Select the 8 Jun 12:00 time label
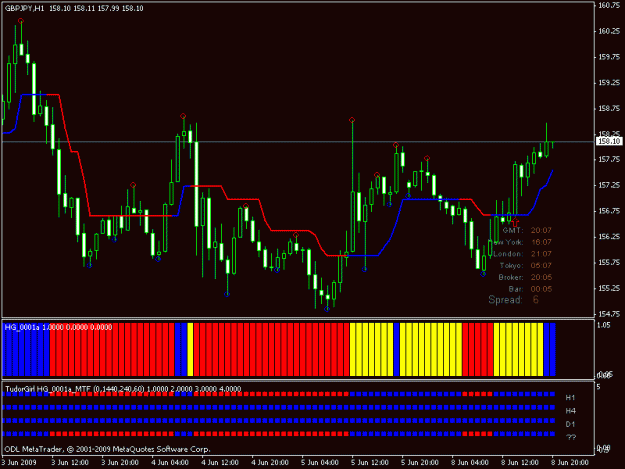The image size is (625, 469). [520, 463]
